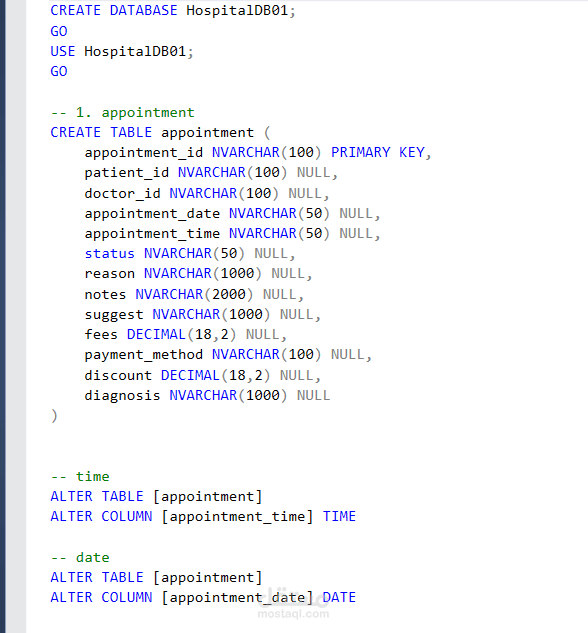
Task: Click the mostaql.com watermark text
Action: (293, 614)
